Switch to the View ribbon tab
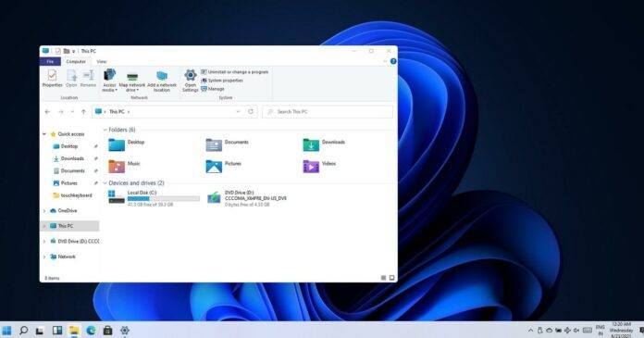This screenshot has height=338, width=644. [102, 62]
